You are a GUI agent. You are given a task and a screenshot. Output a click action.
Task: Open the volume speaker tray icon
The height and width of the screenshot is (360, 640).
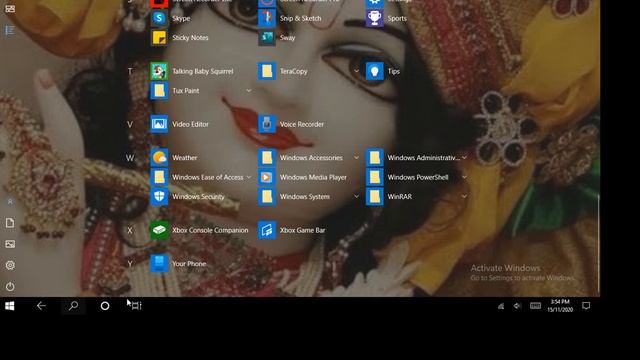coord(518,306)
